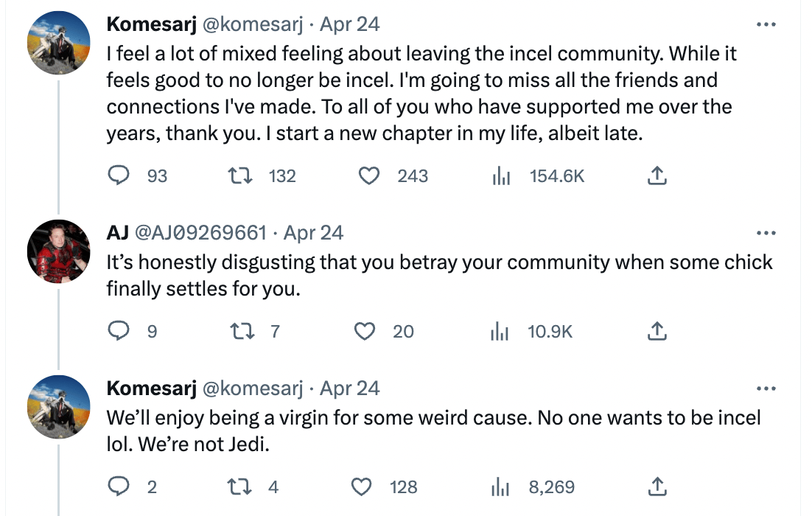The width and height of the screenshot is (812, 516).
Task: Click AJ's profile avatar picture
Action: (58, 251)
